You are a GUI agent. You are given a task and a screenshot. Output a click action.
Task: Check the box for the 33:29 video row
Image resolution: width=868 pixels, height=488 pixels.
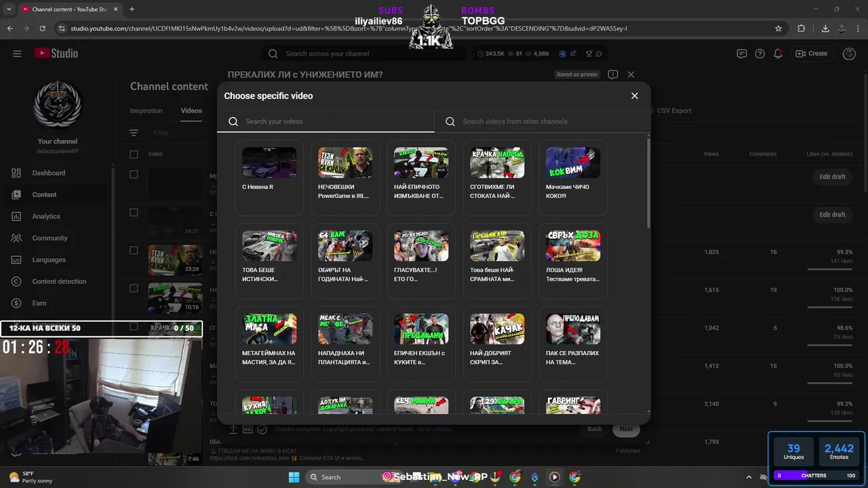(x=134, y=251)
